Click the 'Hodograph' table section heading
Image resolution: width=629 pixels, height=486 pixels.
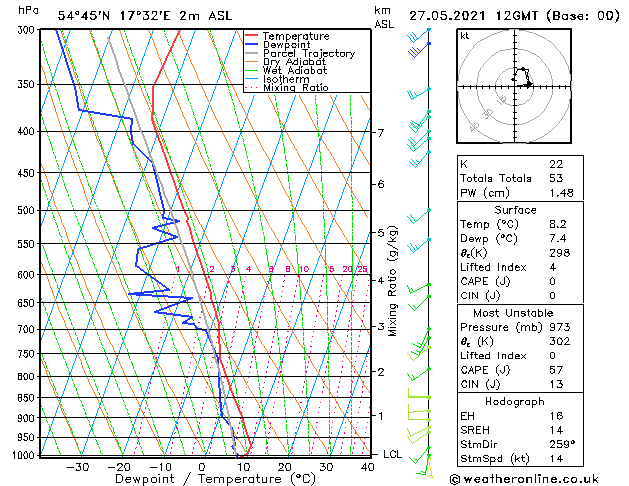pyautogui.click(x=515, y=402)
